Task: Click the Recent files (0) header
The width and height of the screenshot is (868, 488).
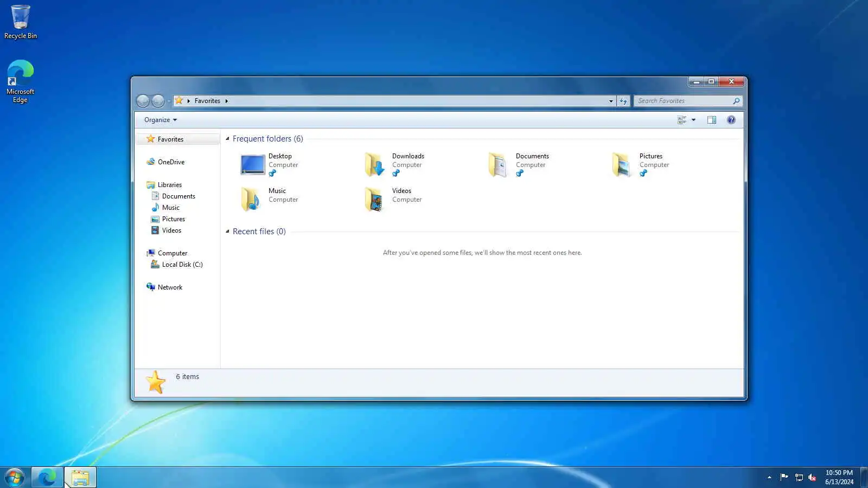Action: click(x=259, y=232)
